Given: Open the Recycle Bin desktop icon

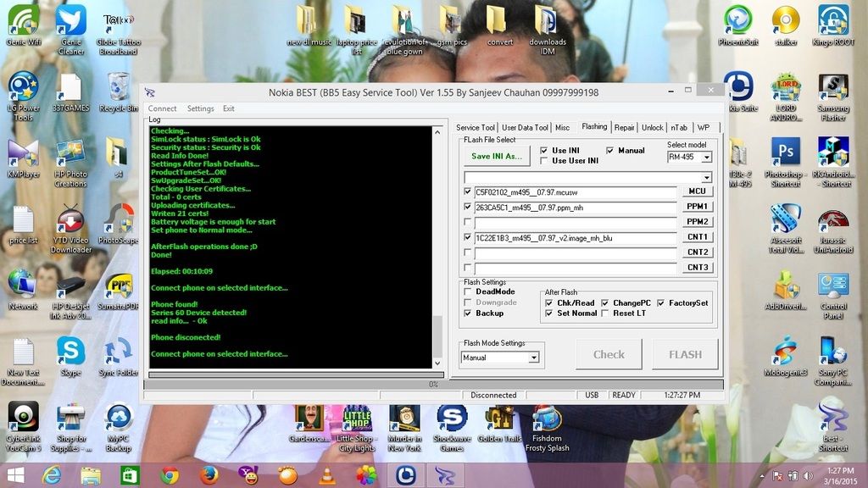Looking at the screenshot, I should (119, 87).
